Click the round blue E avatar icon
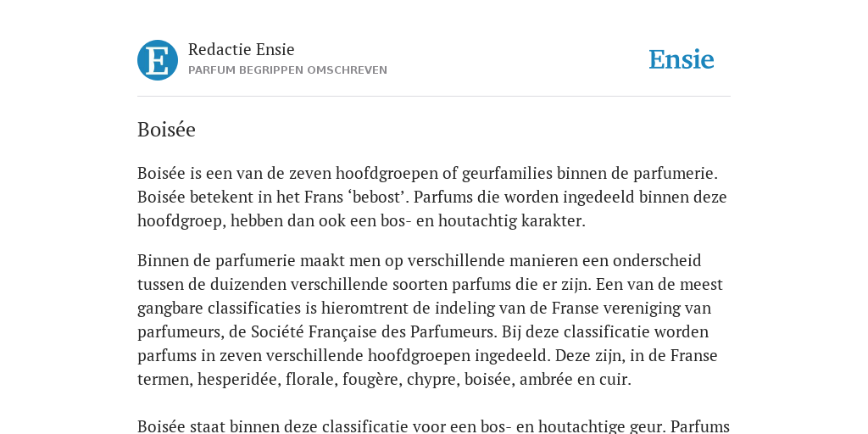Screen dimensions: 868x434 pos(158,60)
